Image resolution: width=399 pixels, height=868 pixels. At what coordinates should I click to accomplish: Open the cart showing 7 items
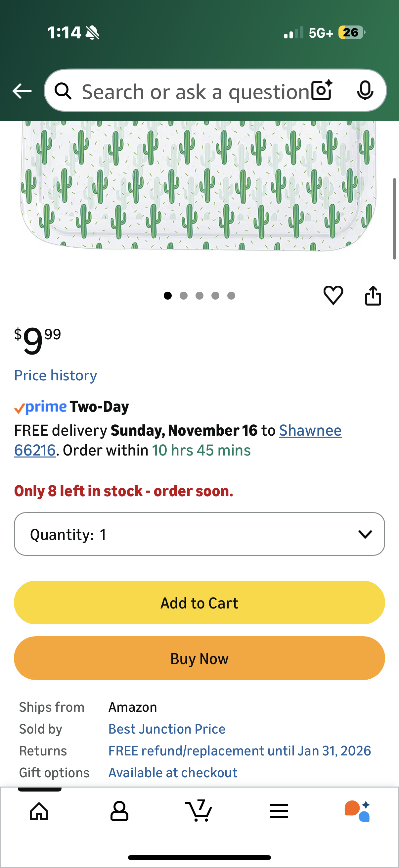click(x=199, y=811)
